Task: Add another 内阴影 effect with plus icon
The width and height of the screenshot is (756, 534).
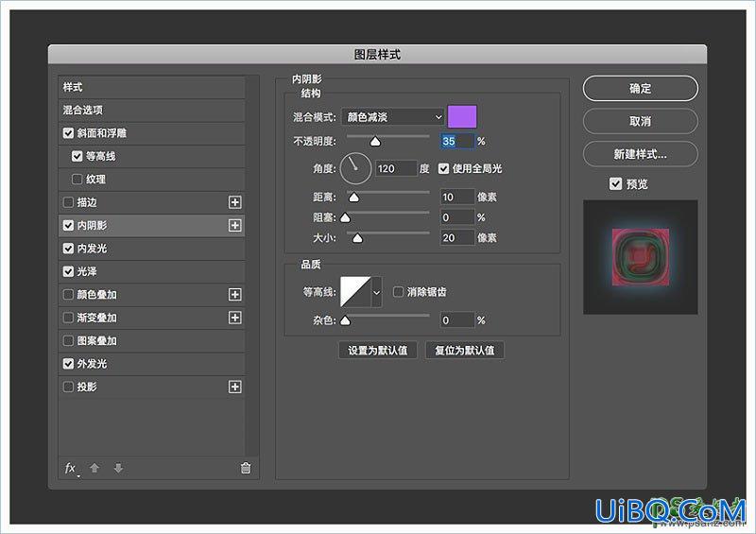Action: [x=234, y=225]
